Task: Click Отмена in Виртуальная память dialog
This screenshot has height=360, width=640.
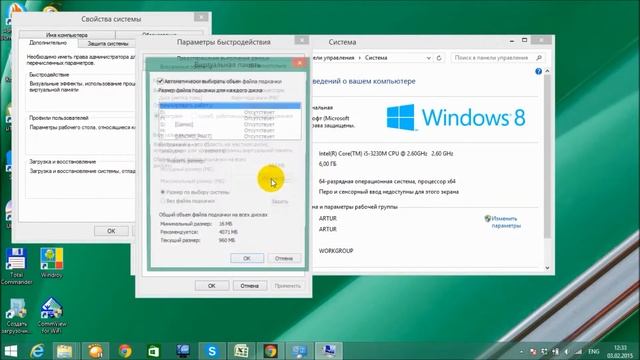Action: pos(284,258)
